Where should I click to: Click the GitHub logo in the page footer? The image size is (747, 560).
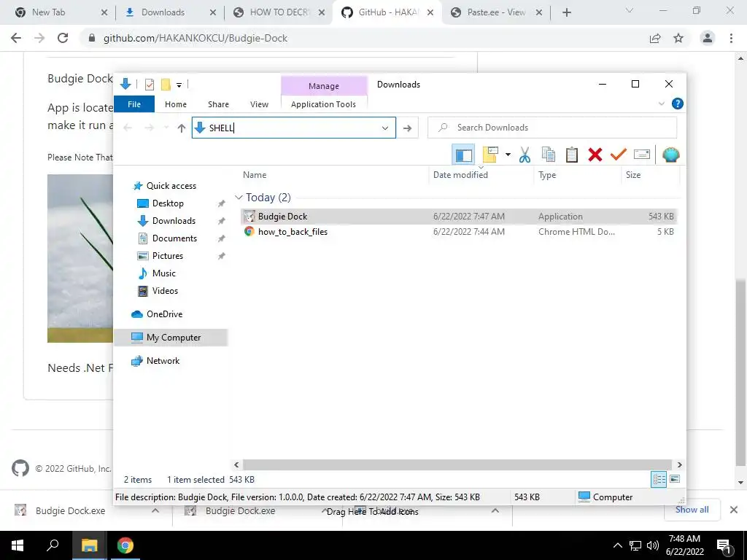click(20, 468)
